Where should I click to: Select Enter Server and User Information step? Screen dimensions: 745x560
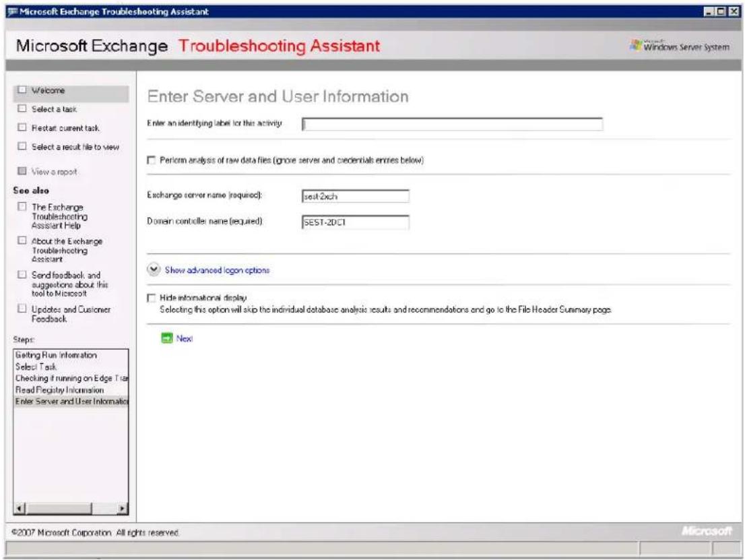point(71,402)
